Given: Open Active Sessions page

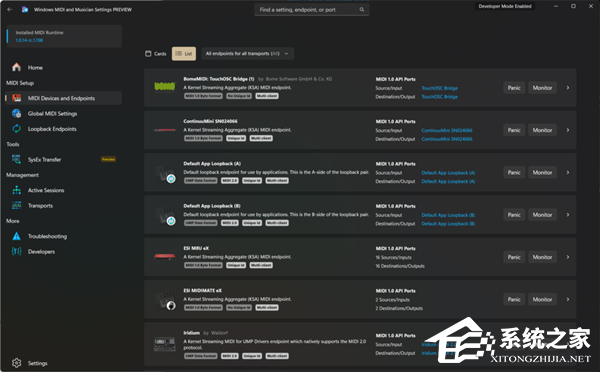Looking at the screenshot, I should coord(64,190).
